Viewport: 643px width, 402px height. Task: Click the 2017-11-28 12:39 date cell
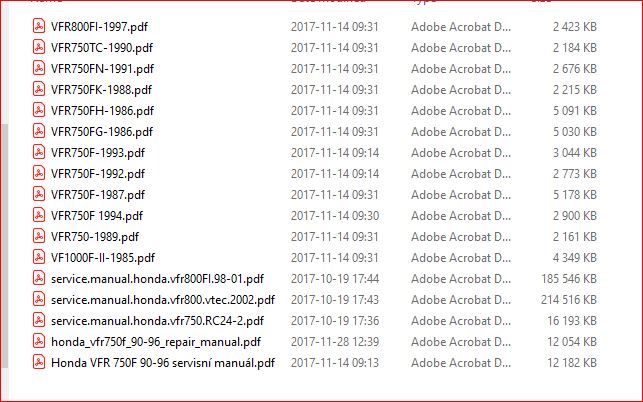[335, 342]
